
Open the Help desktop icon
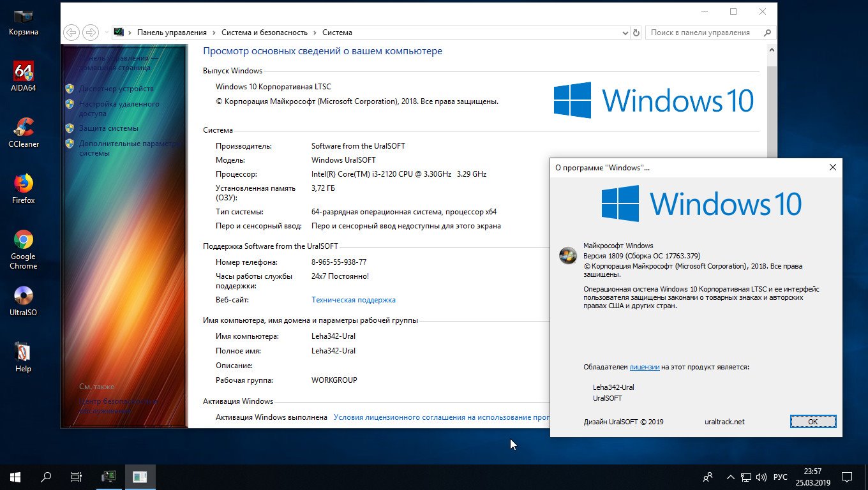23,358
